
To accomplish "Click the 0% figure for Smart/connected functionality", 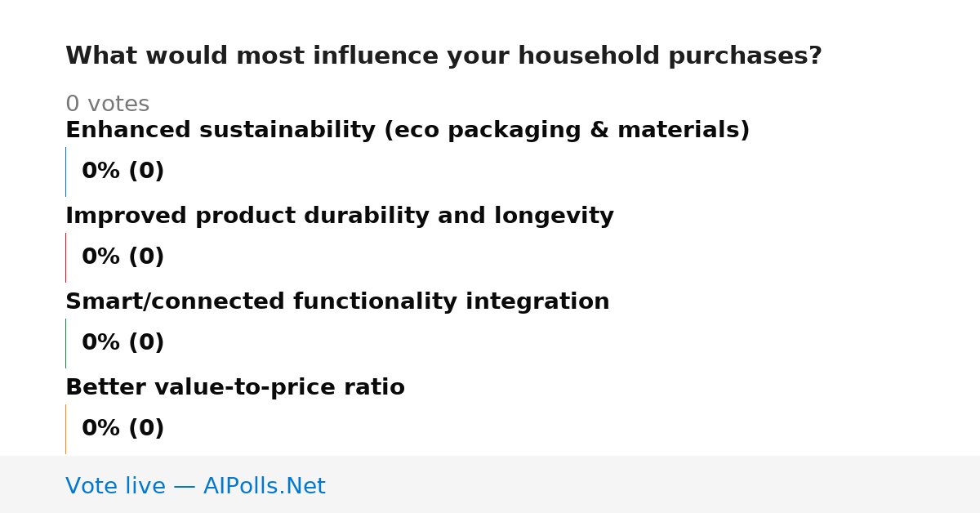I will (x=101, y=343).
